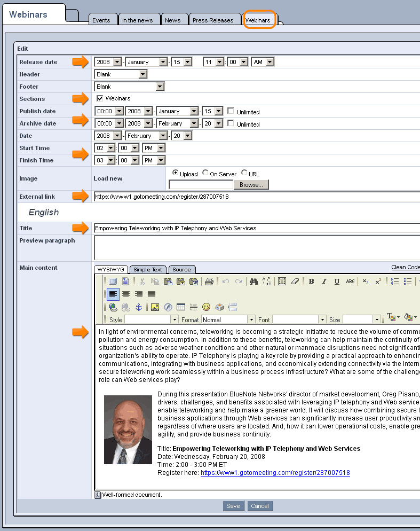
Task: Enable Unlimited for Publish date
Action: 231,111
